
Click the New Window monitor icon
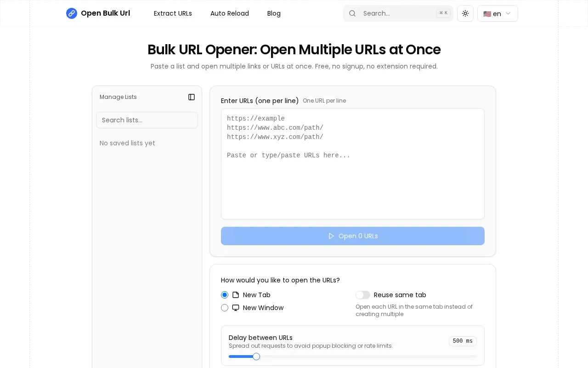point(236,308)
